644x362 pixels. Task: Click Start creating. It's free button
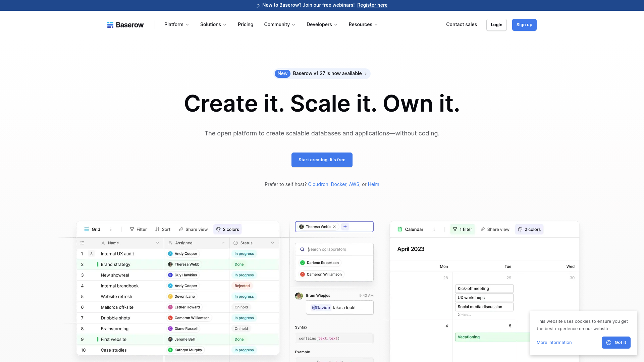322,160
